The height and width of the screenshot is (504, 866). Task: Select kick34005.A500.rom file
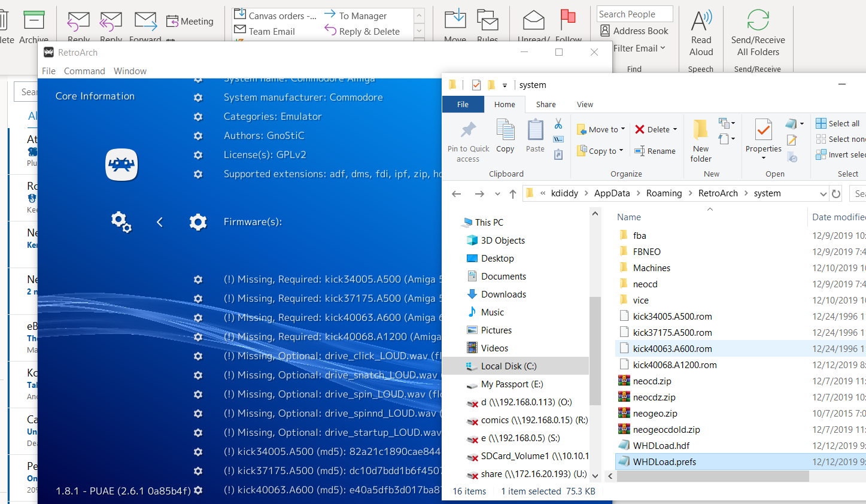point(672,316)
